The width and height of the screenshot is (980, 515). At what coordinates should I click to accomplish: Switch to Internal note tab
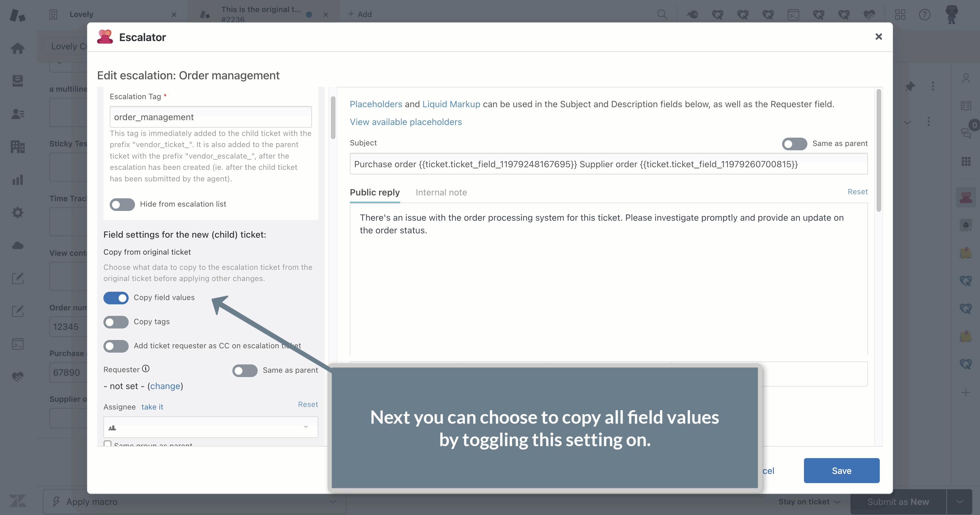click(441, 193)
